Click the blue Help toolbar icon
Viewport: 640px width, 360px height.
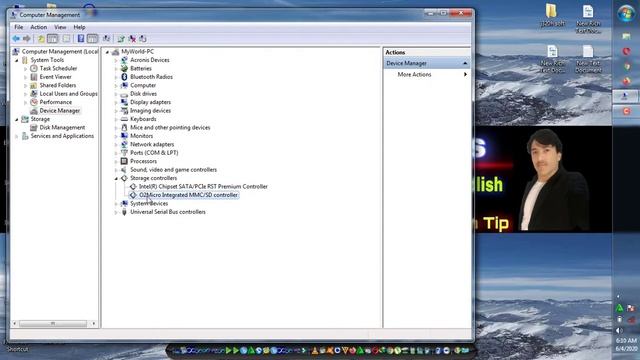coord(81,39)
